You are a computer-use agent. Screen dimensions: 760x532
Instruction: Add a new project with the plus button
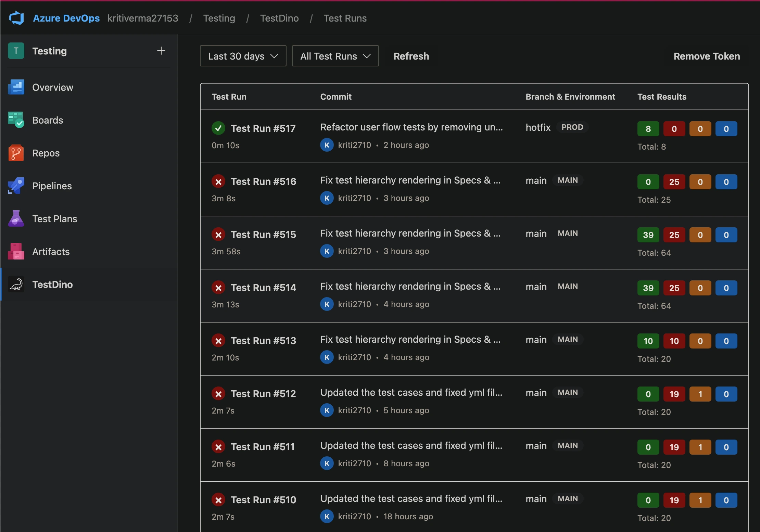[161, 51]
